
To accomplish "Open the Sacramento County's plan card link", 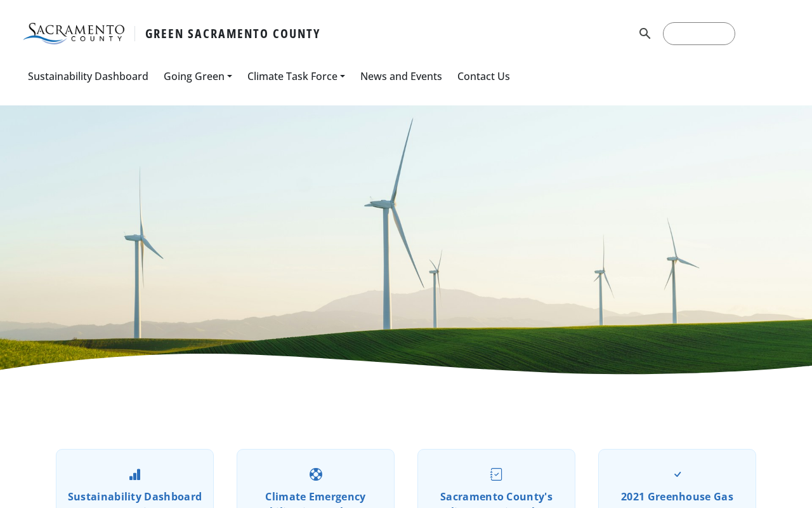I will 496,497.
